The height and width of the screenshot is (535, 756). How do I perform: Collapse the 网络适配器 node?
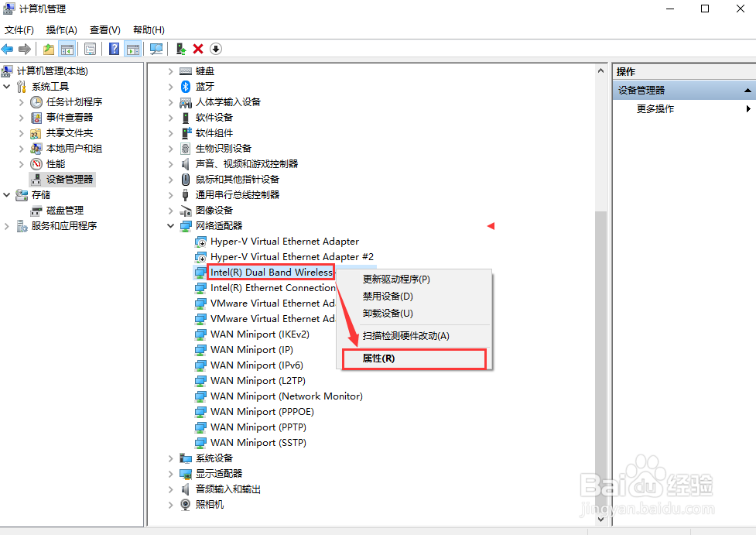171,226
